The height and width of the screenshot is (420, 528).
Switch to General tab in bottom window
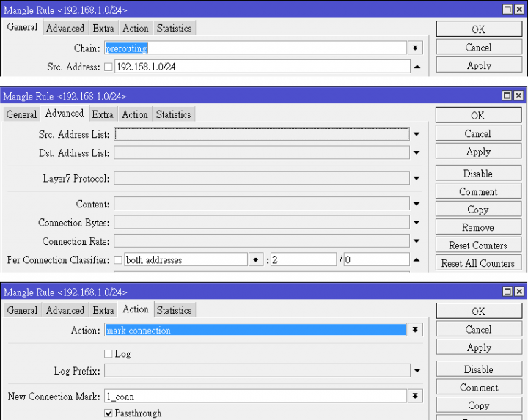pyautogui.click(x=22, y=310)
